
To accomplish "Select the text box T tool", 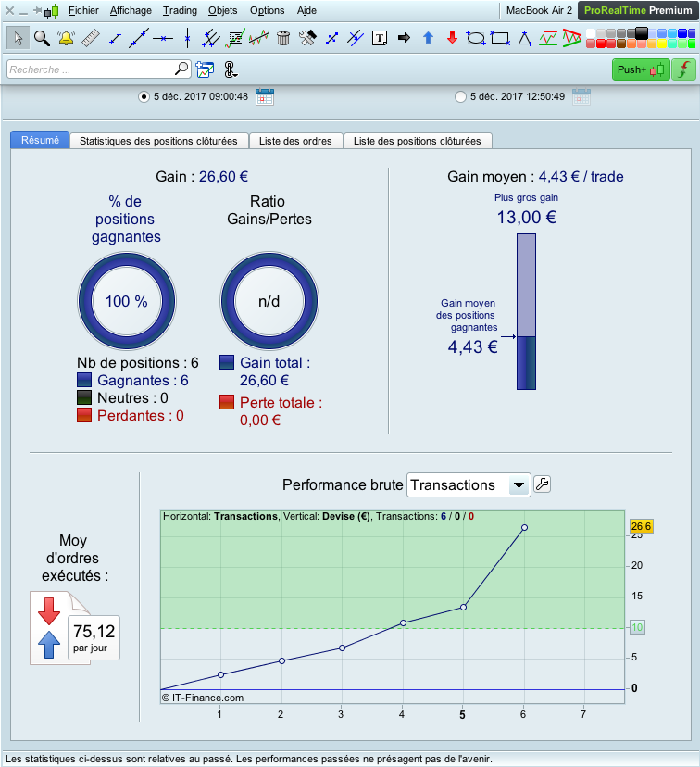I will (x=380, y=38).
